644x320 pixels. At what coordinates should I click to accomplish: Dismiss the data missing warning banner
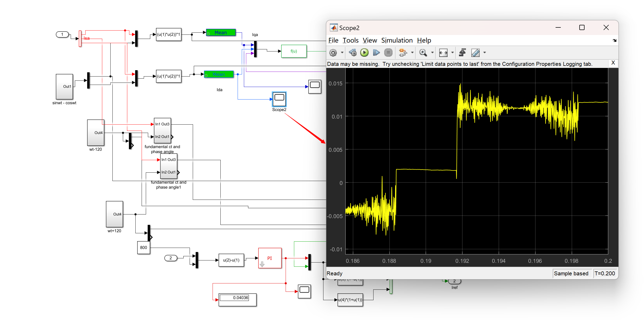coord(613,63)
